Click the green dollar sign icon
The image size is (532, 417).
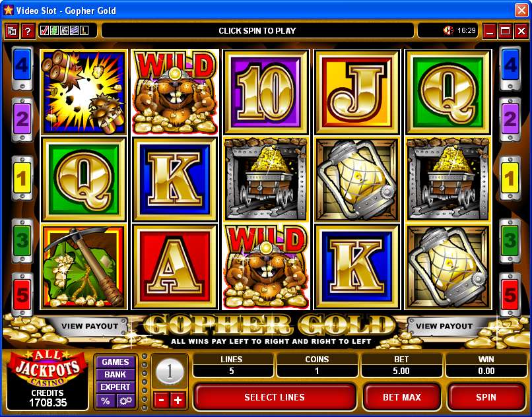(54, 31)
